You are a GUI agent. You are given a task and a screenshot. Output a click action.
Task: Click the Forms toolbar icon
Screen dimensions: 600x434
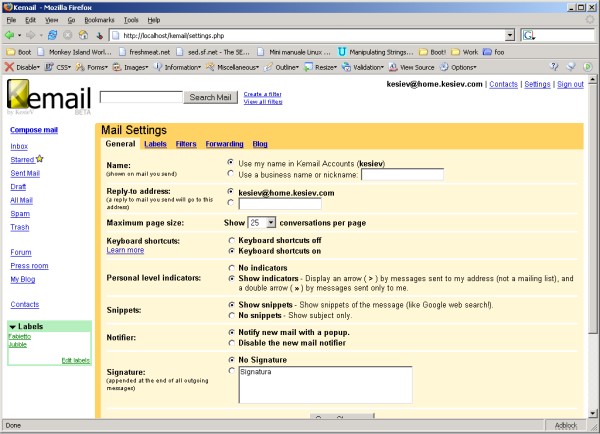click(80, 67)
